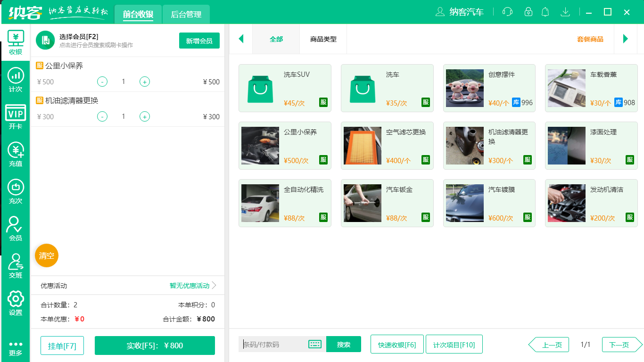Viewport: 644px width, 362px height.
Task: Click the 实收[F5] ¥800 button
Action: point(155,346)
